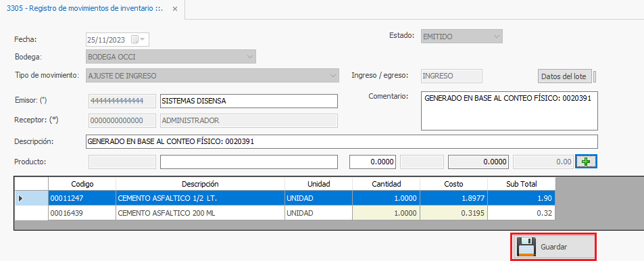Close the Registro de movimientos tab
This screenshot has width=644, height=261.
pos(175,9)
